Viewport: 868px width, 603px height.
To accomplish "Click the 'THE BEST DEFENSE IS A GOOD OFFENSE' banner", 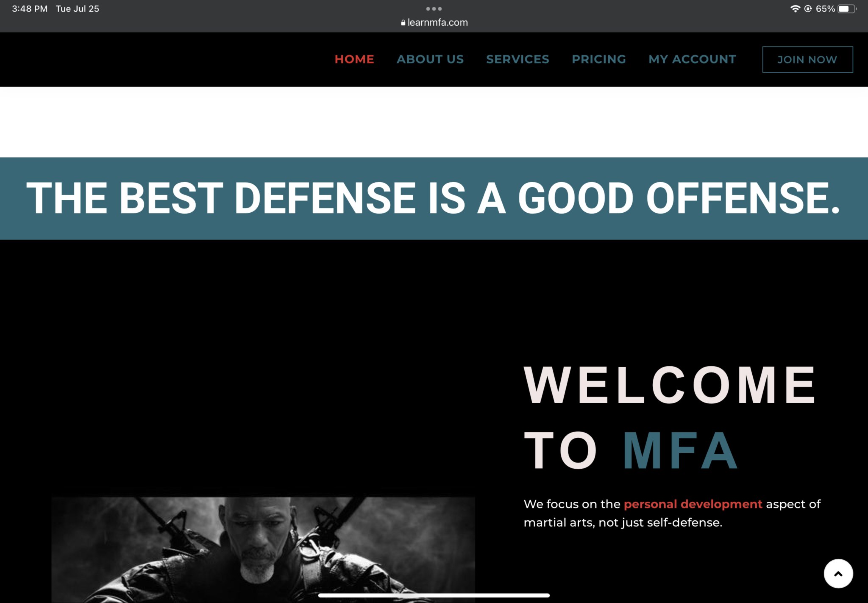I will coord(434,197).
